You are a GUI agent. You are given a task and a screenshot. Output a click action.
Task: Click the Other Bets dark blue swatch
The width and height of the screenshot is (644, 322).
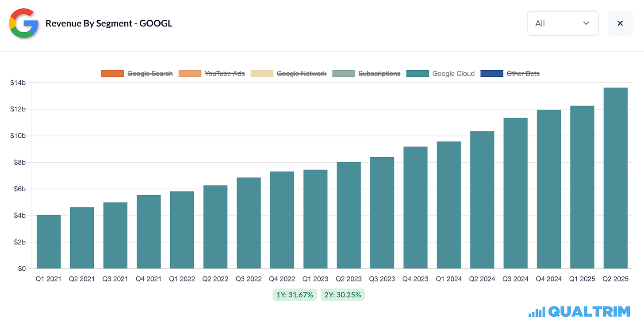pyautogui.click(x=492, y=74)
